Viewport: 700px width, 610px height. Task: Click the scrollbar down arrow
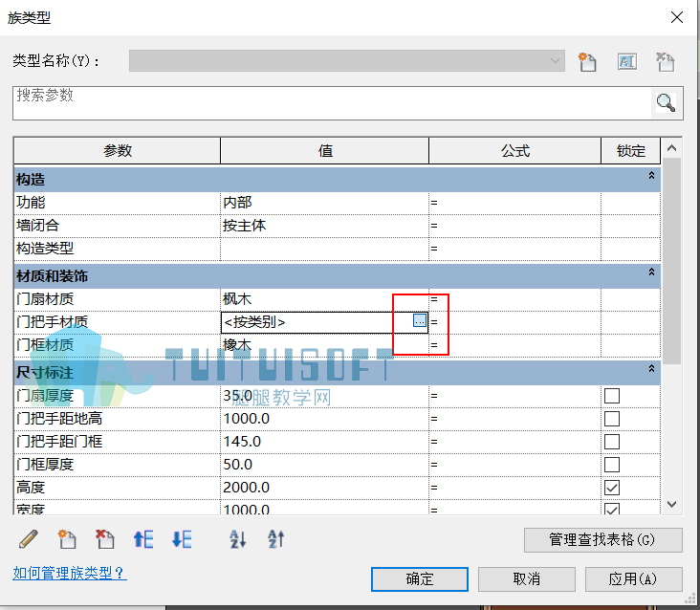[671, 504]
